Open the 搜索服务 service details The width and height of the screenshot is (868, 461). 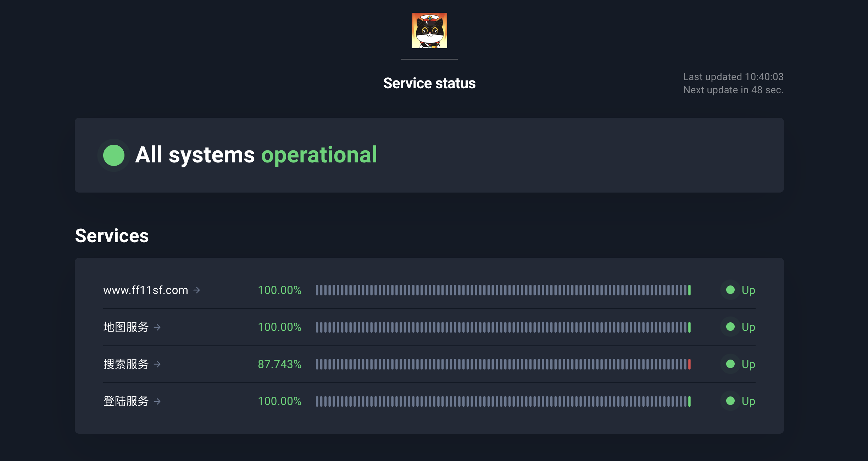(x=126, y=364)
